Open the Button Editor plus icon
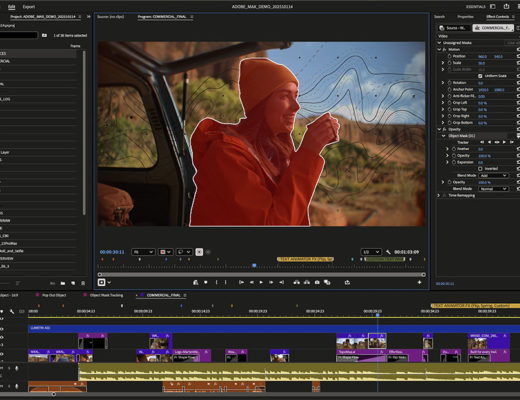Screen dimensions: 520x400 [x=419, y=282]
